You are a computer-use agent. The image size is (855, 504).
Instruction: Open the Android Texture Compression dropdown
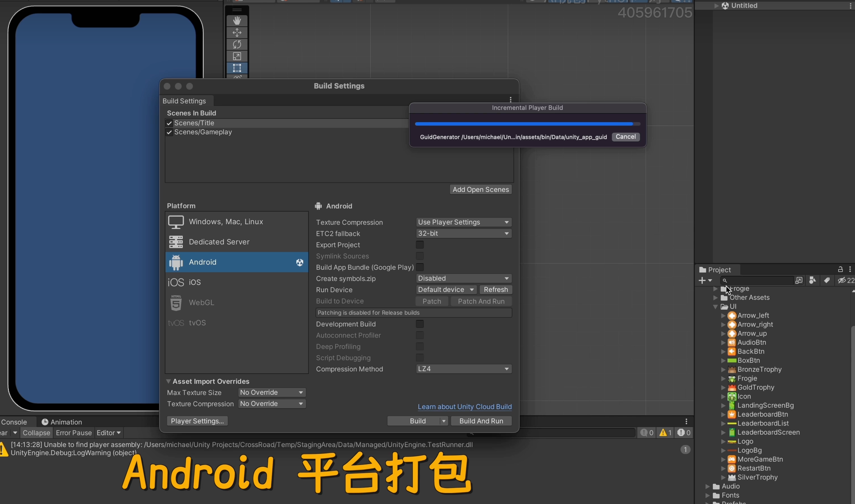pos(464,222)
